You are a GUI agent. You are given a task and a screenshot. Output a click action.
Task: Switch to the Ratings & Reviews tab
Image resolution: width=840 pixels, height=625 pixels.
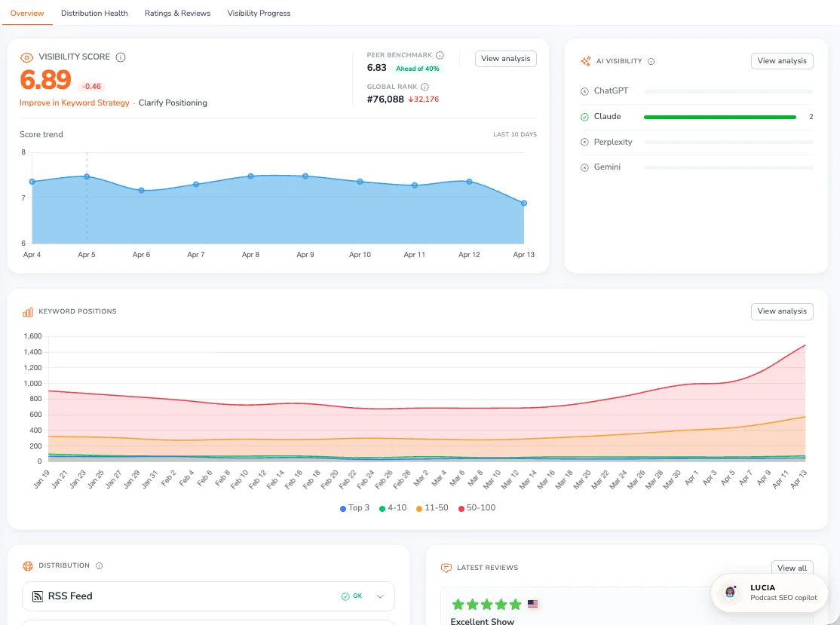[178, 13]
